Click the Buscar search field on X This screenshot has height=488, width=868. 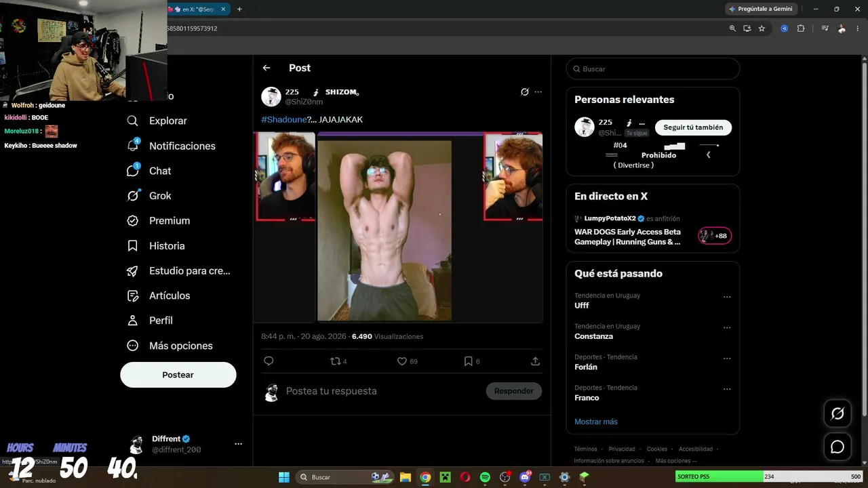tap(653, 69)
